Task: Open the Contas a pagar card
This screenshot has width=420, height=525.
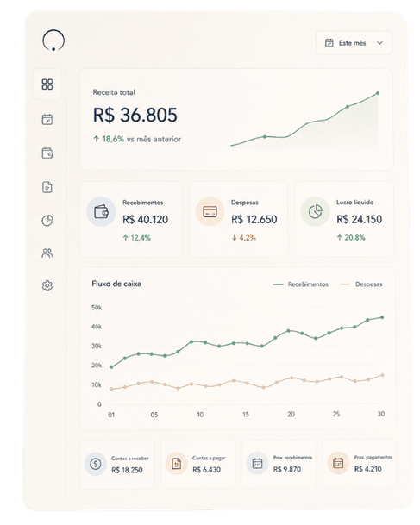Action: [198, 465]
